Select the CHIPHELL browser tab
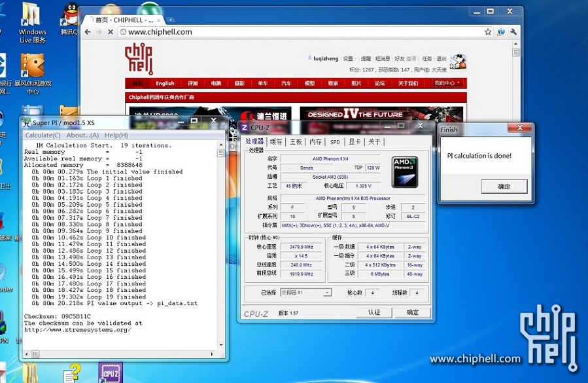The height and width of the screenshot is (383, 588). coord(124,20)
